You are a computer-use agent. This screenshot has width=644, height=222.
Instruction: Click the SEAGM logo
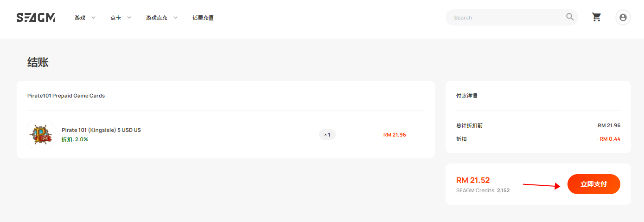pos(36,18)
